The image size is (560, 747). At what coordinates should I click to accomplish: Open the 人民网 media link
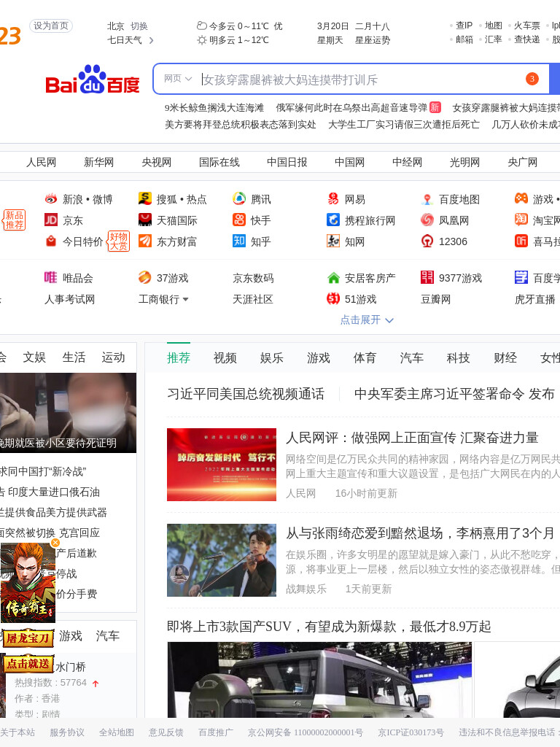tap(41, 163)
